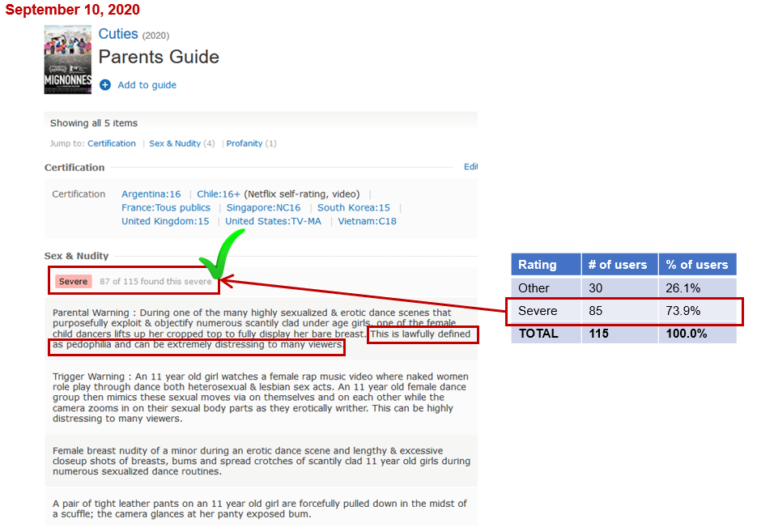774x532 pixels.
Task: Click the Add to guide link
Action: (147, 85)
